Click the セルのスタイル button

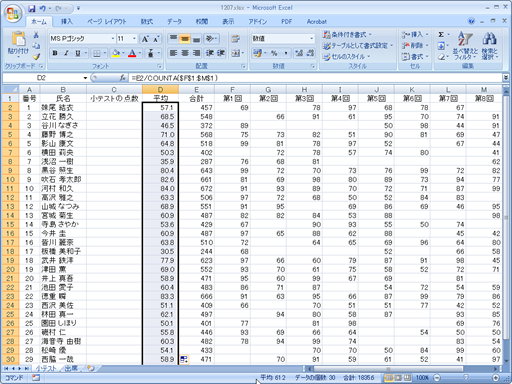tap(346, 57)
